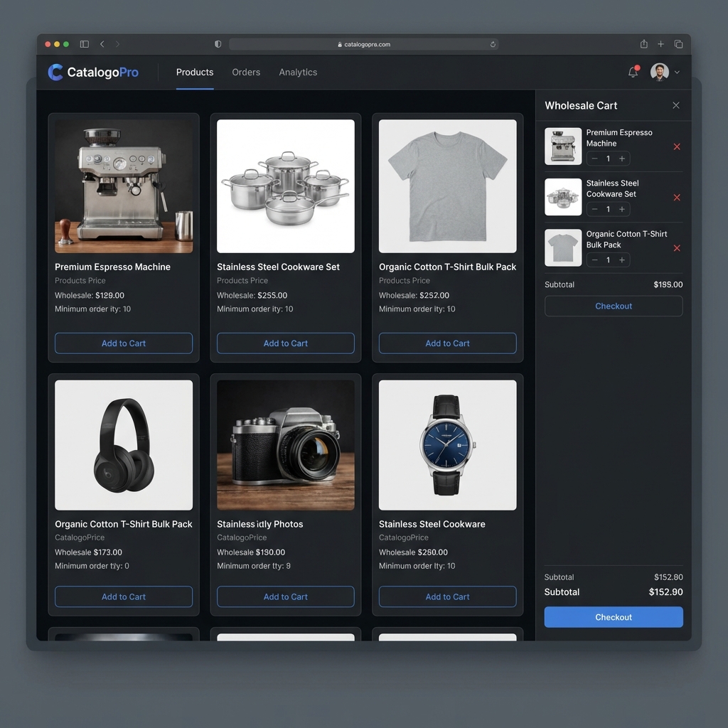This screenshot has height=728, width=728.
Task: Remove Premium Espresso Machine from cart
Action: 676,146
